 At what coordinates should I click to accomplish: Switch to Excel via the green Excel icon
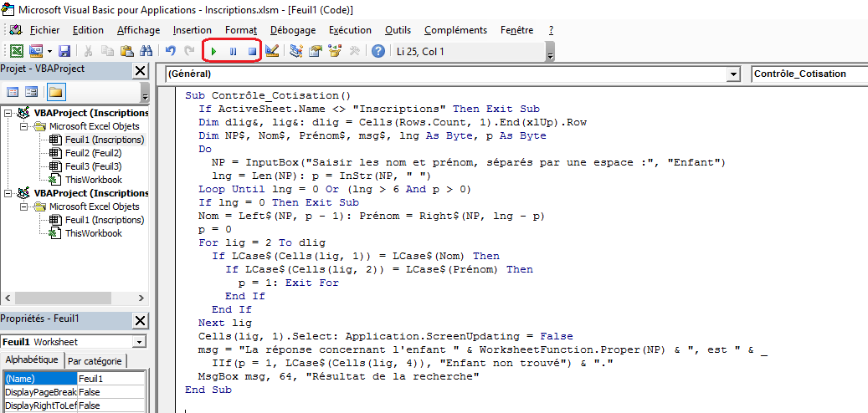(x=16, y=52)
